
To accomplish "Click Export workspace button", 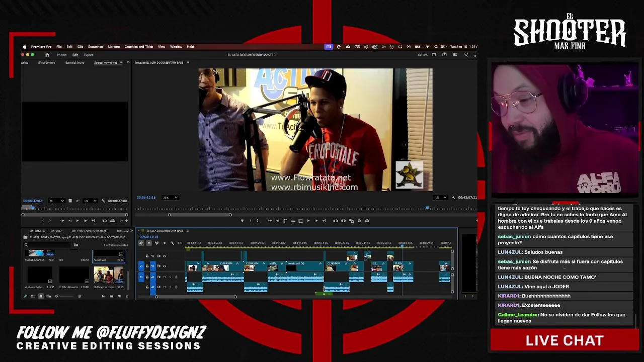I will click(x=89, y=55).
